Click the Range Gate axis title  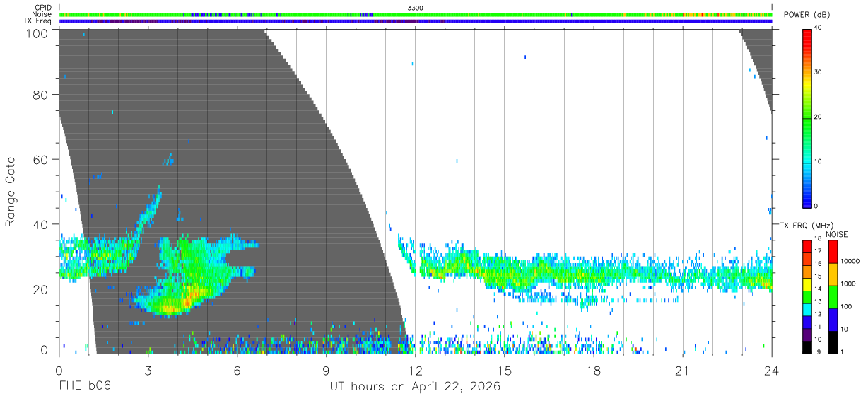(x=11, y=192)
